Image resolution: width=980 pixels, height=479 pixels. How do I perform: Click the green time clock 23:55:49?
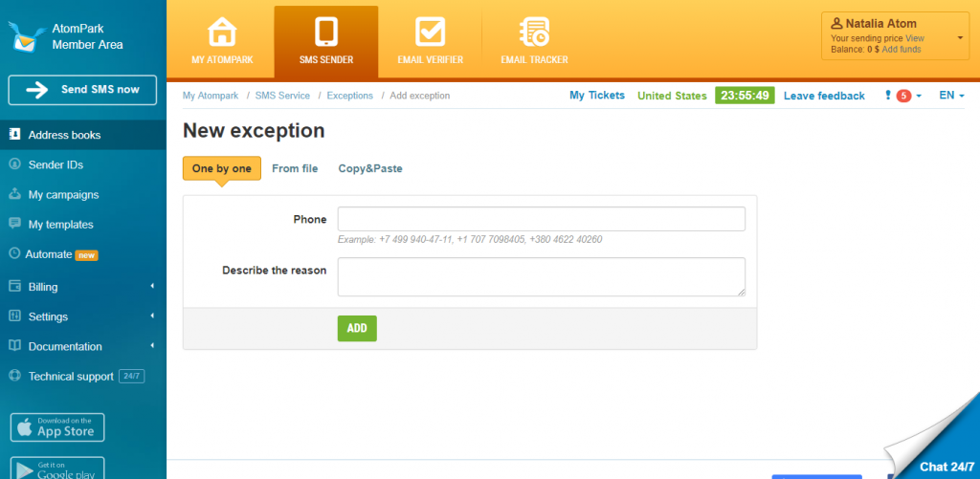pyautogui.click(x=745, y=96)
